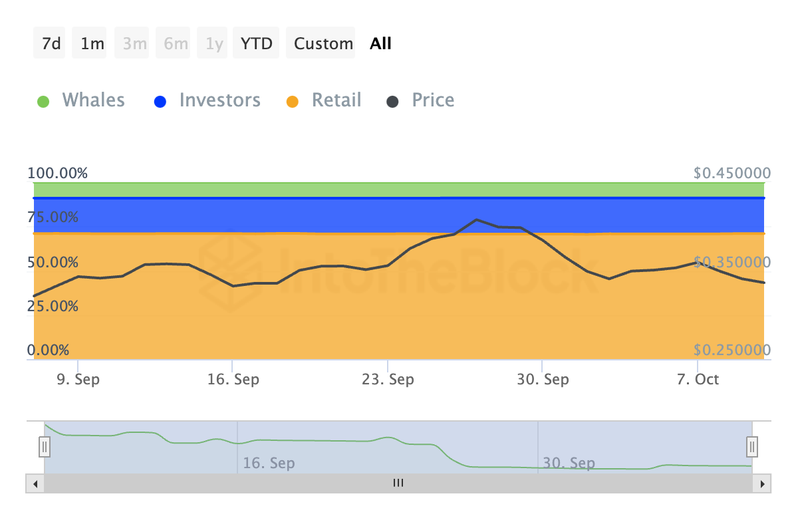The image size is (798, 532).
Task: Select the 7d time range button
Action: click(51, 44)
